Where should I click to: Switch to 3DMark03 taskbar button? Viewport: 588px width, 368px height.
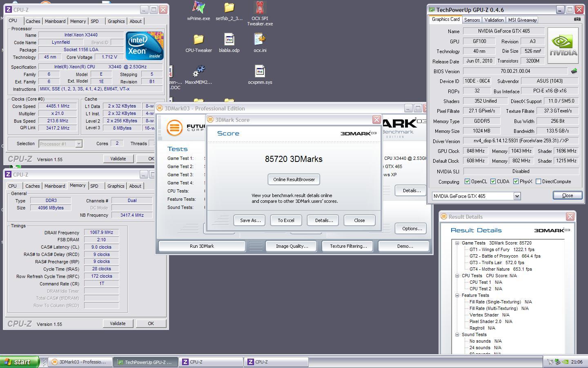pyautogui.click(x=80, y=362)
